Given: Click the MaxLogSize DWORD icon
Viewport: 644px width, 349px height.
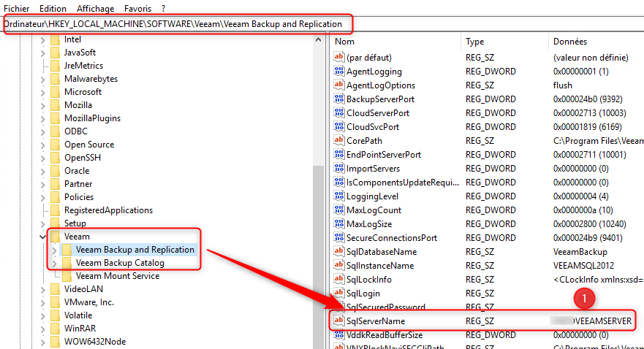Looking at the screenshot, I should point(338,224).
